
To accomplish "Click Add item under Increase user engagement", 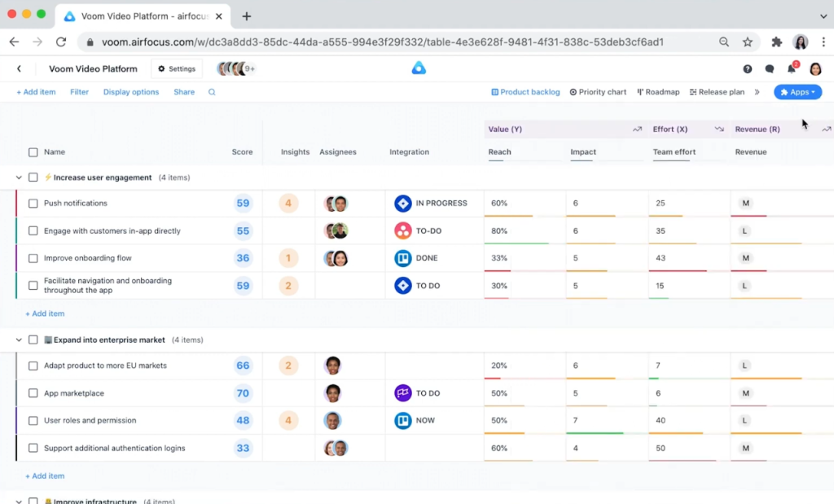I will 45,313.
